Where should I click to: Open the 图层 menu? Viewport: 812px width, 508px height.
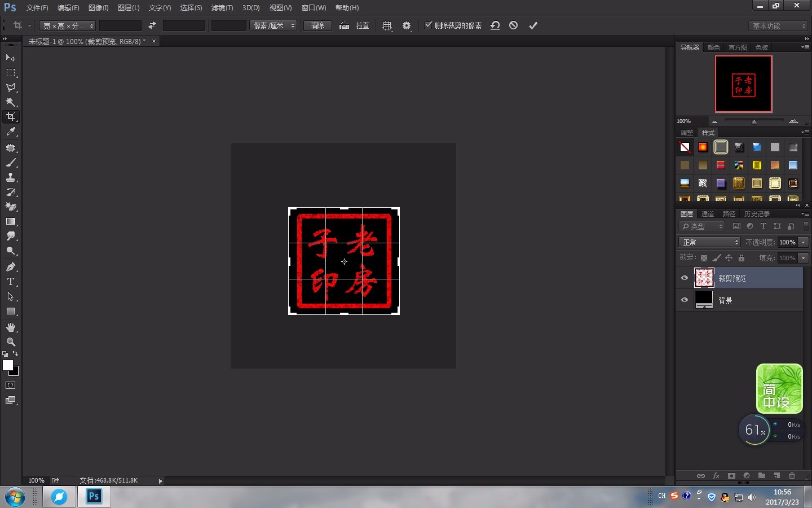click(129, 8)
